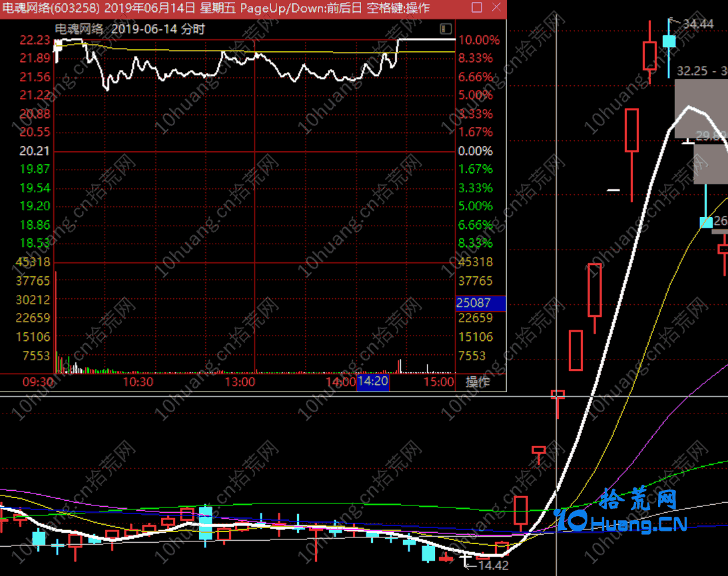This screenshot has width=728, height=576.
Task: Click the 34.44 high price annotation
Action: click(x=698, y=24)
